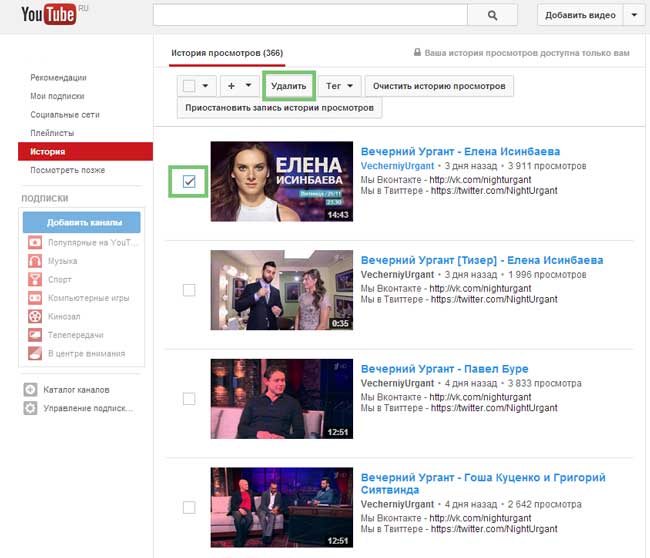Screen dimensions: 650x558
Task: Open the Музыка headphones icon
Action: point(35,261)
